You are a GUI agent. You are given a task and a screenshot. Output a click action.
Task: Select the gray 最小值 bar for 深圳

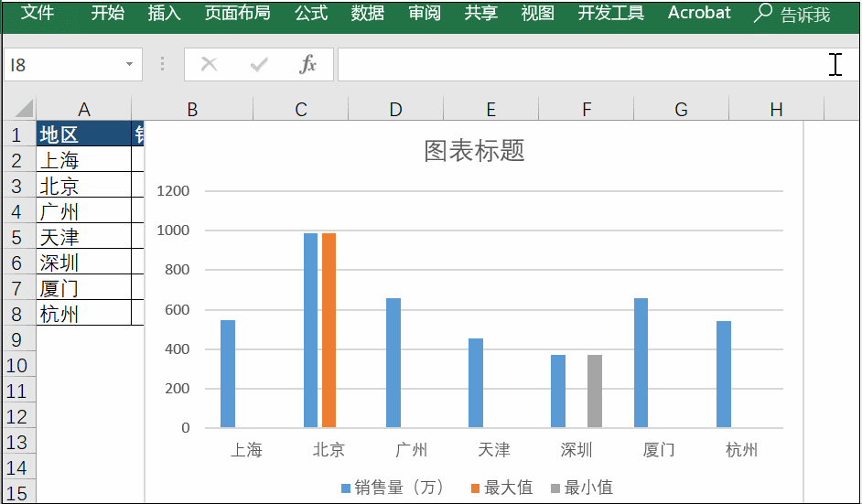point(595,391)
